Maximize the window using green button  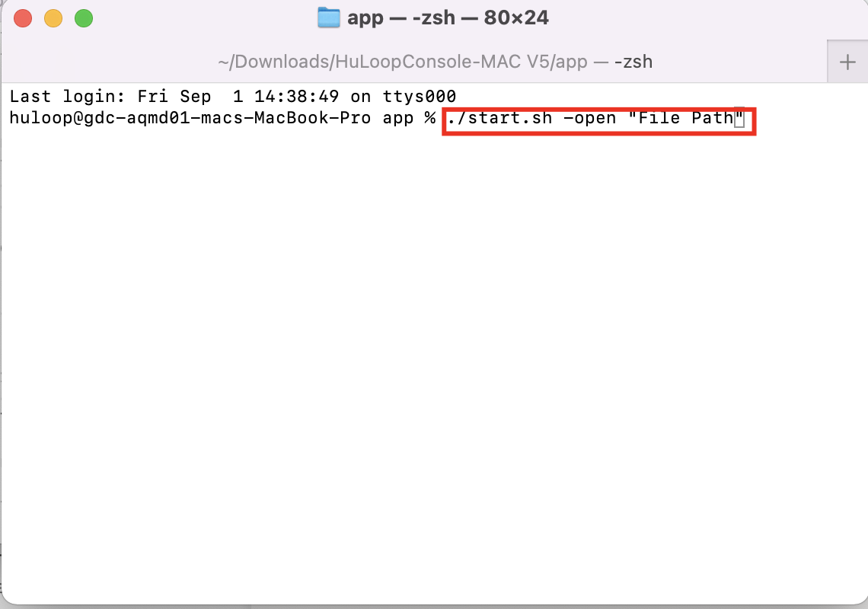pos(84,18)
